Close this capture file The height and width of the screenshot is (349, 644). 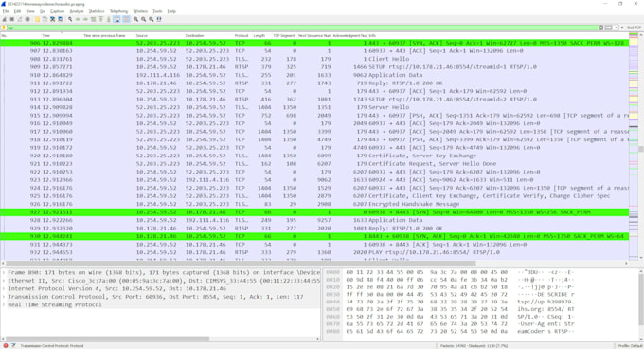click(53, 19)
